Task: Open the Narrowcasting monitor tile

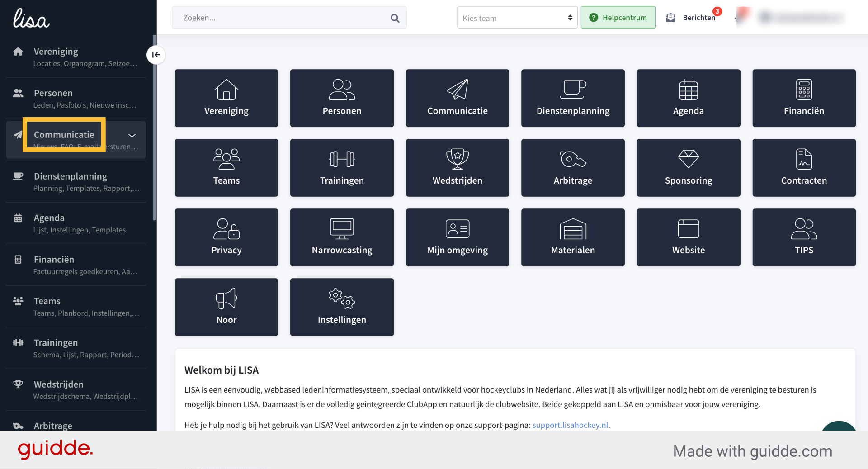Action: tap(342, 237)
